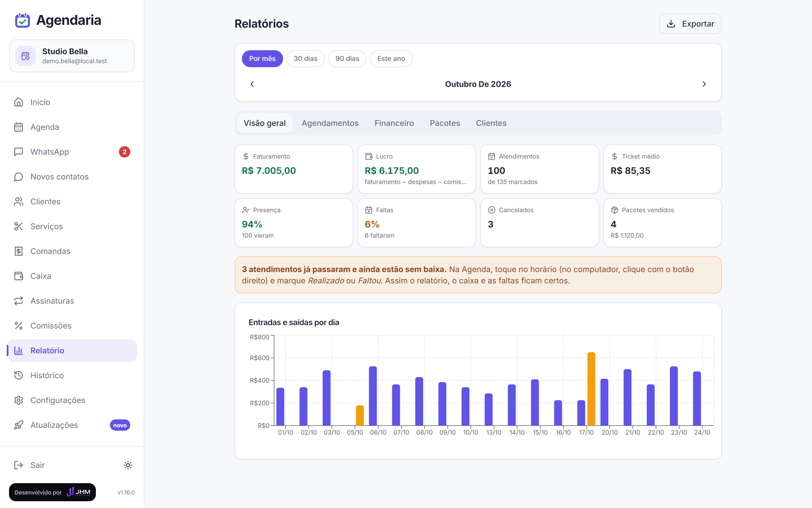
Task: Open Histórico clock icon
Action: click(18, 376)
